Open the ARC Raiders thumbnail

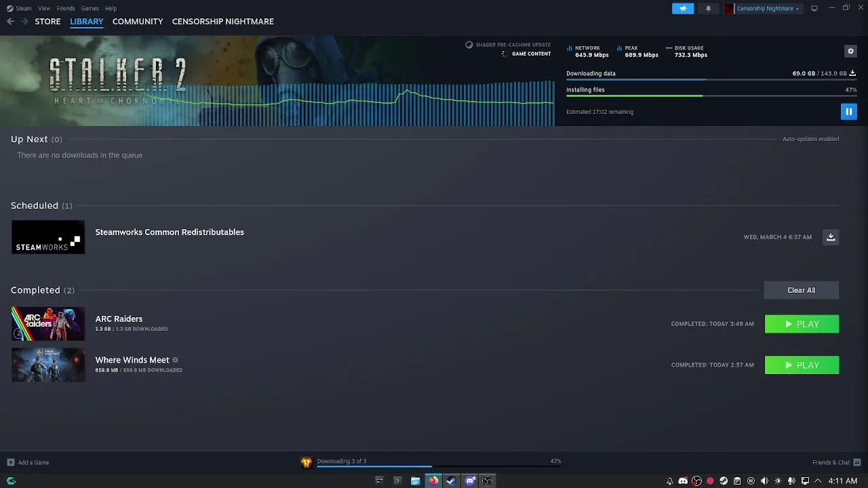(x=48, y=323)
